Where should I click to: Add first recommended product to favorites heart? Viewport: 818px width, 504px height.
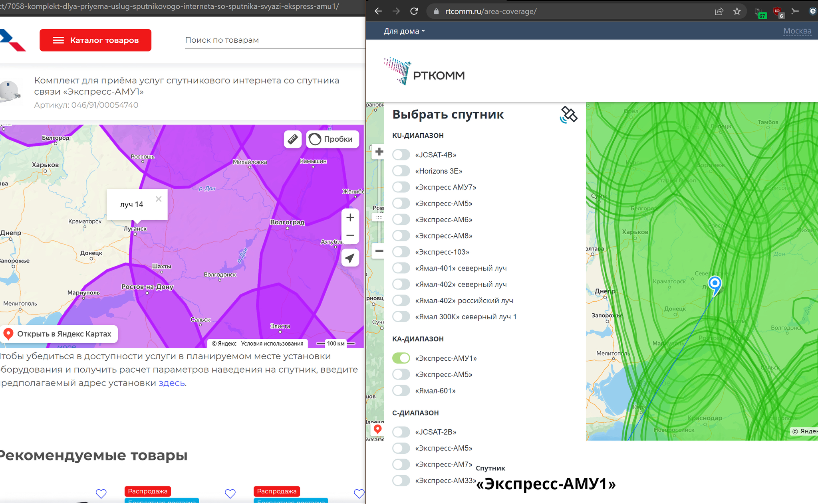tap(101, 494)
